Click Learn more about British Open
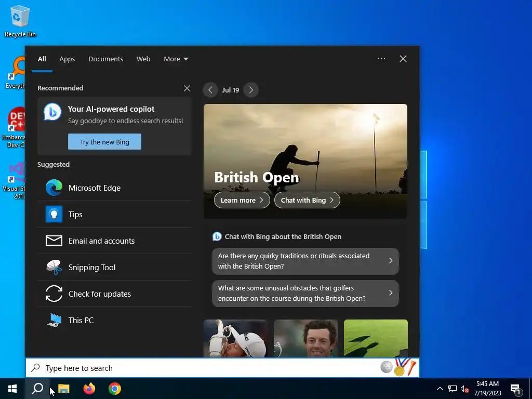The width and height of the screenshot is (532, 399). pyautogui.click(x=242, y=200)
